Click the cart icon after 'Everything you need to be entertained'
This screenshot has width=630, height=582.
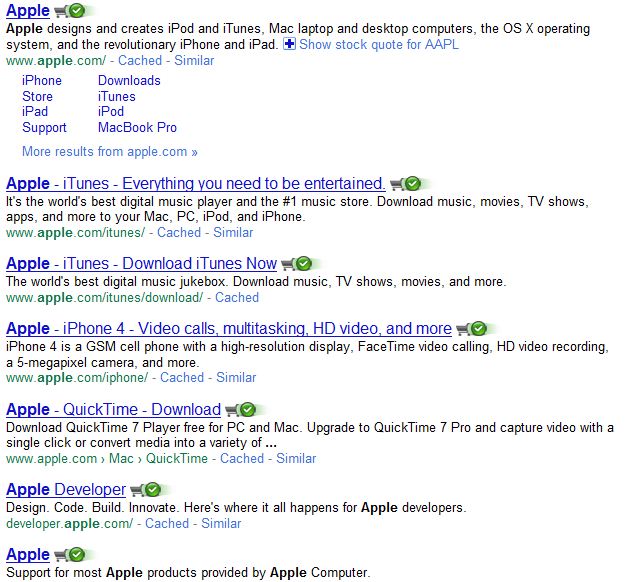(x=396, y=184)
